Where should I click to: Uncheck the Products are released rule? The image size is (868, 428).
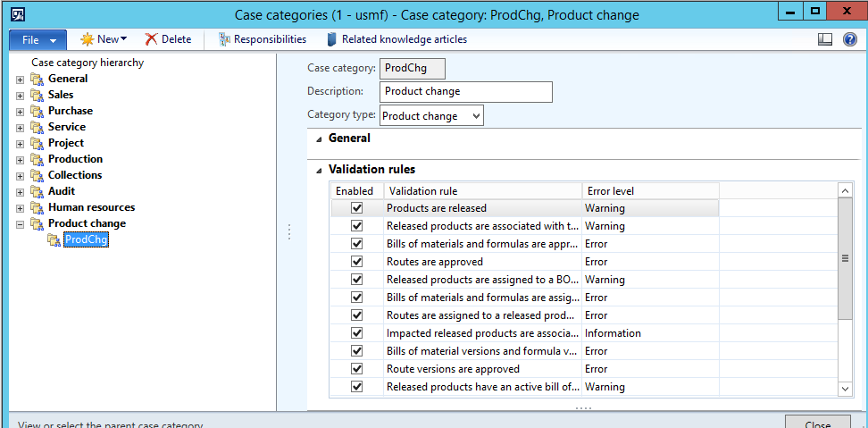tap(357, 208)
